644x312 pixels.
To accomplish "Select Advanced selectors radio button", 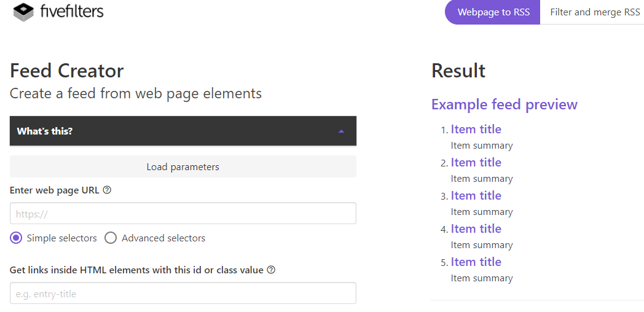I will click(x=111, y=238).
